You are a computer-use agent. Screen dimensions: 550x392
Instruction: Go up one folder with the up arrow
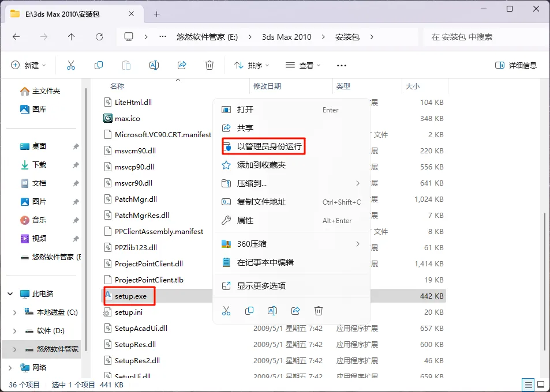71,37
